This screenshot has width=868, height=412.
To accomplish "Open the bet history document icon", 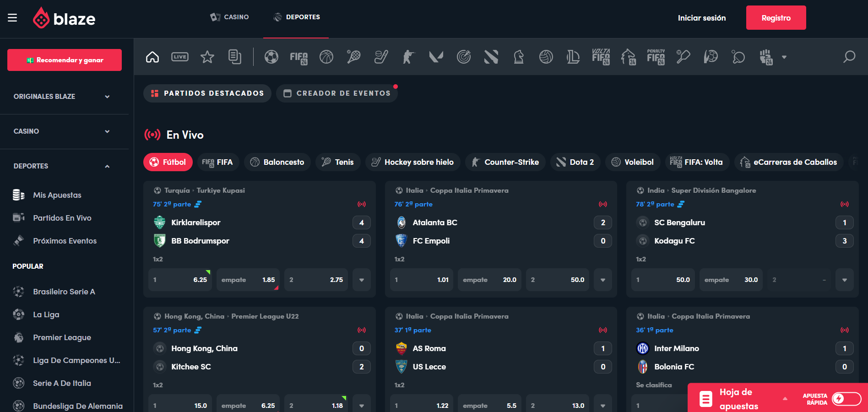I will pos(235,57).
